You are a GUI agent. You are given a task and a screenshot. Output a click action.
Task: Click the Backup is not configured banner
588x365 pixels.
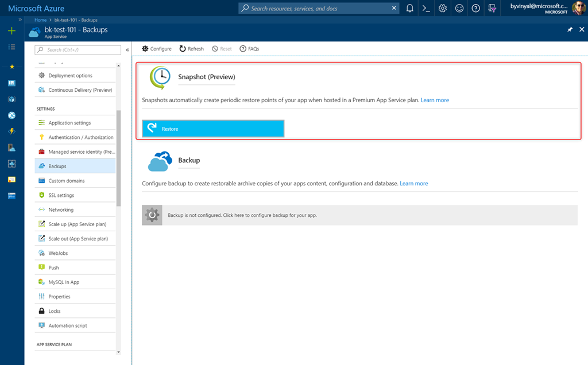click(x=359, y=215)
